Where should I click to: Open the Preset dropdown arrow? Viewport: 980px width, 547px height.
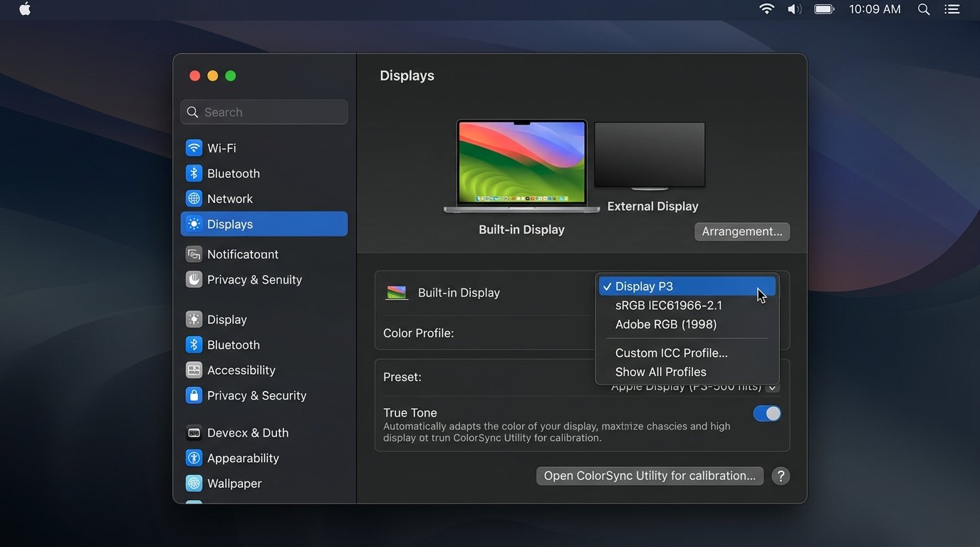(773, 387)
